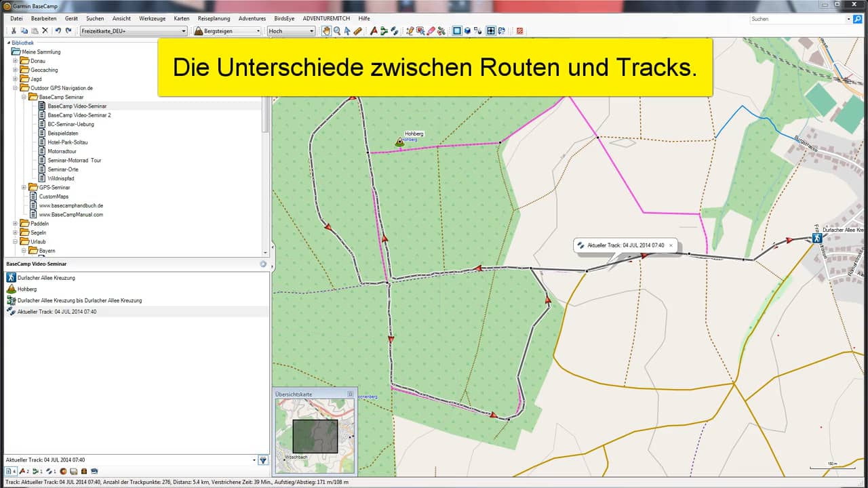Click the gear icon in BaseCamp Video-Seminar panel
The width and height of the screenshot is (868, 488).
[263, 264]
